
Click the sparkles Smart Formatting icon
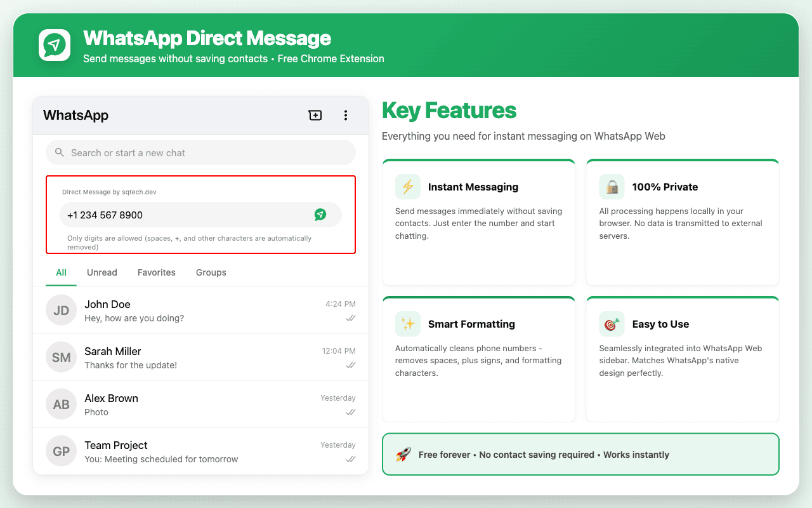point(407,324)
